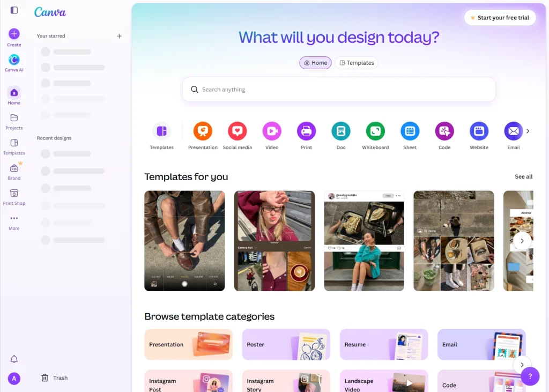Browse Poster category card
The height and width of the screenshot is (392, 549).
(x=286, y=344)
